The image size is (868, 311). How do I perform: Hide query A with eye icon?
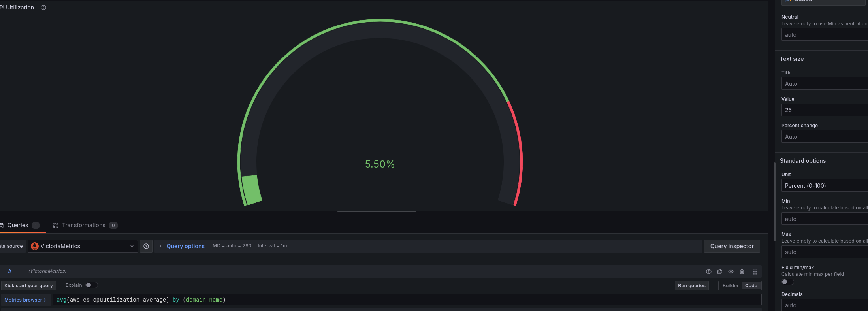point(731,271)
